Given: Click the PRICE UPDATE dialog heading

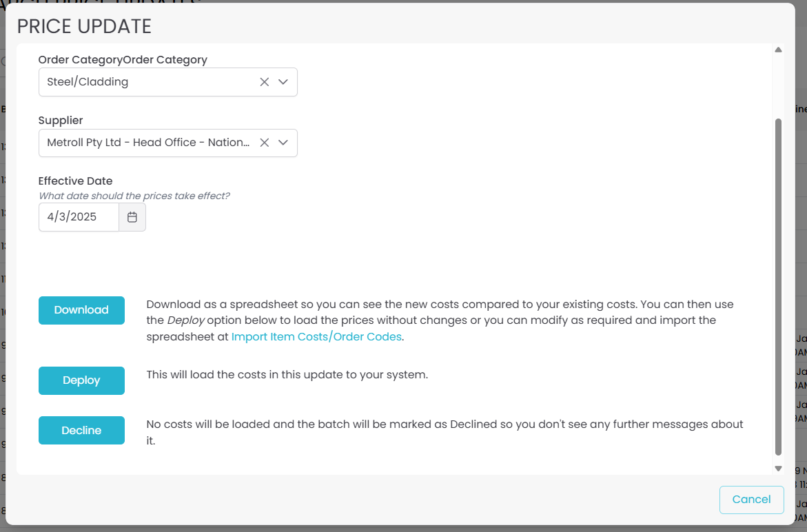Looking at the screenshot, I should [84, 26].
